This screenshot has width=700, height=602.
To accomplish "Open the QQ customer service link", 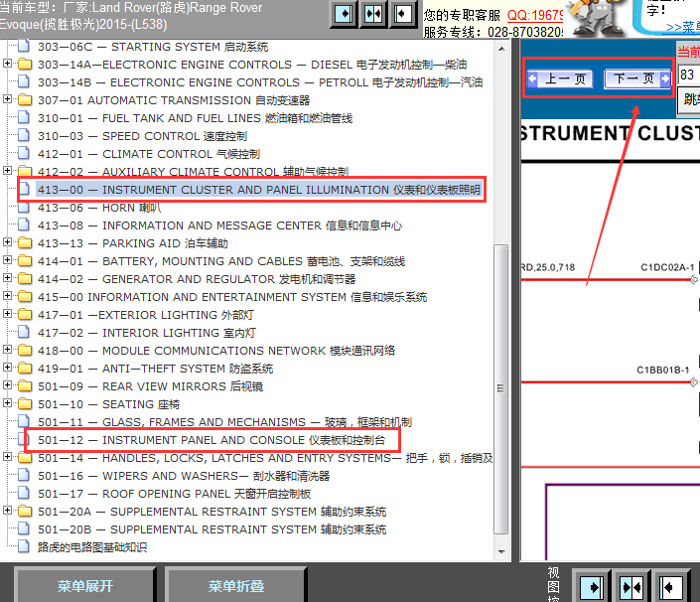I will pos(535,15).
